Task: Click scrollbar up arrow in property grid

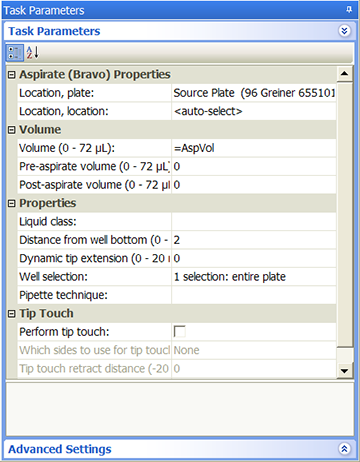Action: [x=344, y=74]
